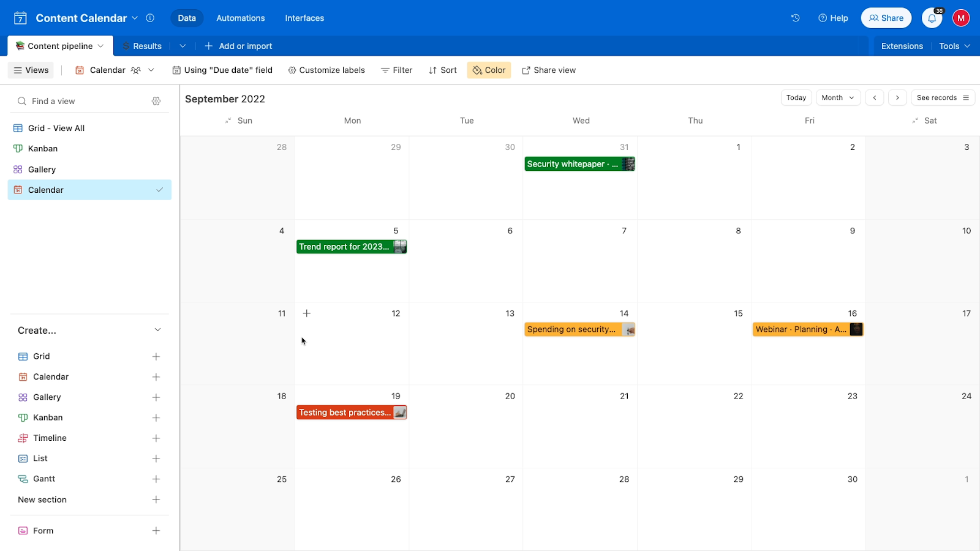Viewport: 980px width, 551px height.
Task: Create a new Grid view
Action: (156, 356)
